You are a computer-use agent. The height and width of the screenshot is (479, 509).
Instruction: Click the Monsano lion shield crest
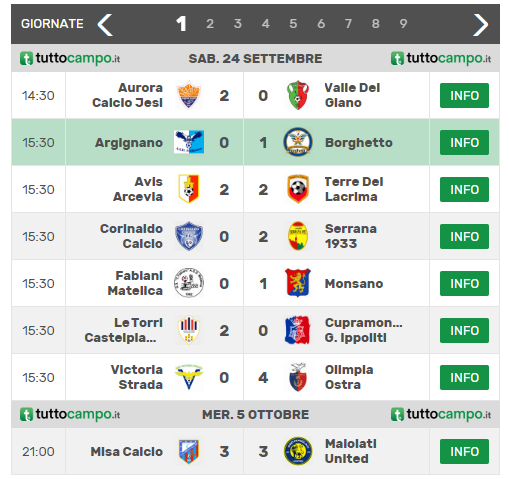click(298, 283)
